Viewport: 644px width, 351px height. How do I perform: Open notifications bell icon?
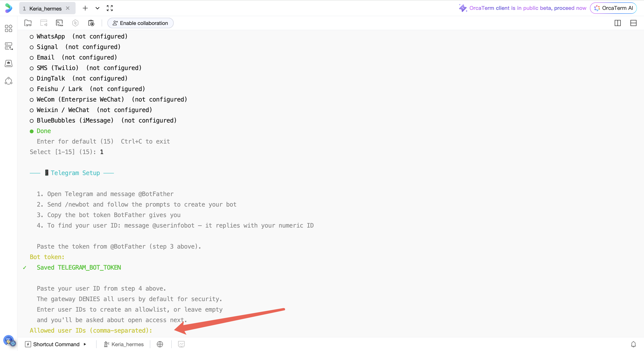click(633, 344)
